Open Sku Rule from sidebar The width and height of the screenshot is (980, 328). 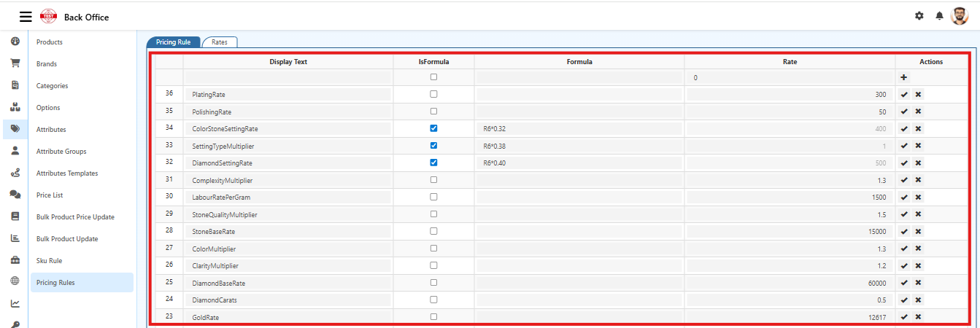[49, 260]
